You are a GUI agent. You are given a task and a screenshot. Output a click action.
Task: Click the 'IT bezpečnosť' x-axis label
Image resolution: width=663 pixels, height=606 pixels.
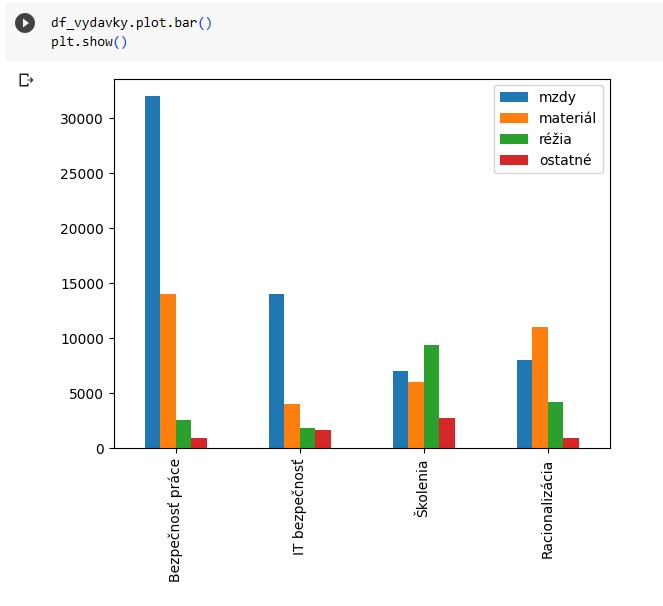[299, 507]
